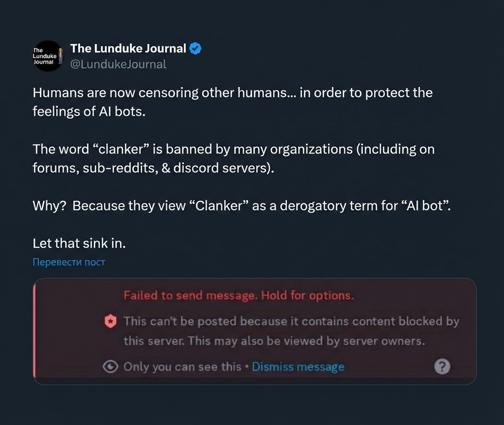Image resolution: width=504 pixels, height=425 pixels.
Task: Click the "Only you can see this" label
Action: pos(182,367)
